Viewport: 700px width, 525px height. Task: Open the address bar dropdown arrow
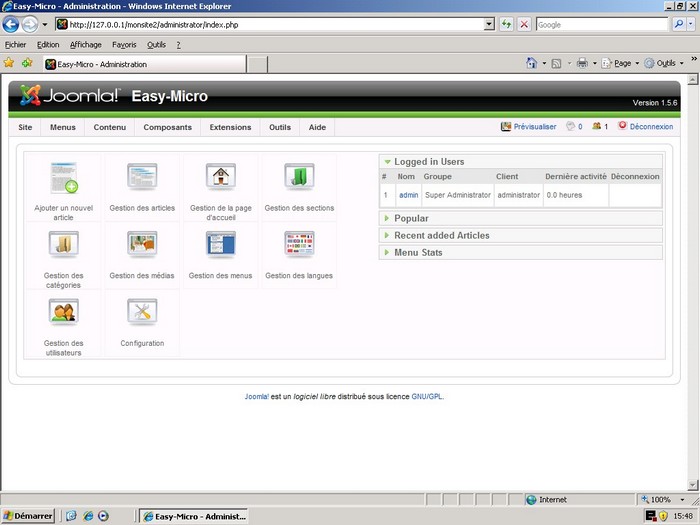(489, 25)
